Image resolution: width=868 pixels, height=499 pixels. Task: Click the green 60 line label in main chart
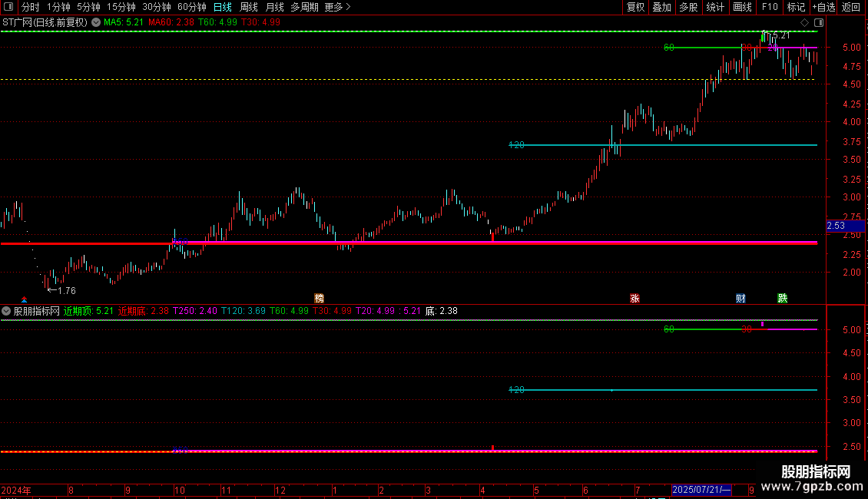(x=669, y=48)
